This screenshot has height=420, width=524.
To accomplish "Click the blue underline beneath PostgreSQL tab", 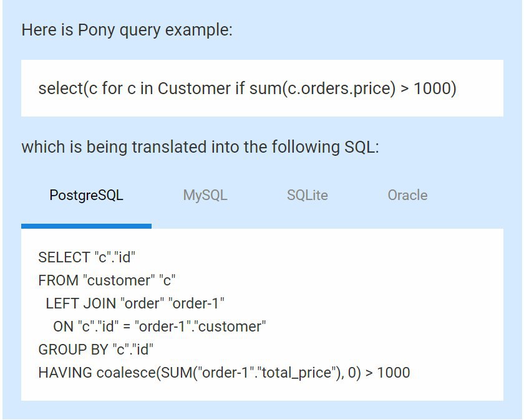I will pos(86,226).
